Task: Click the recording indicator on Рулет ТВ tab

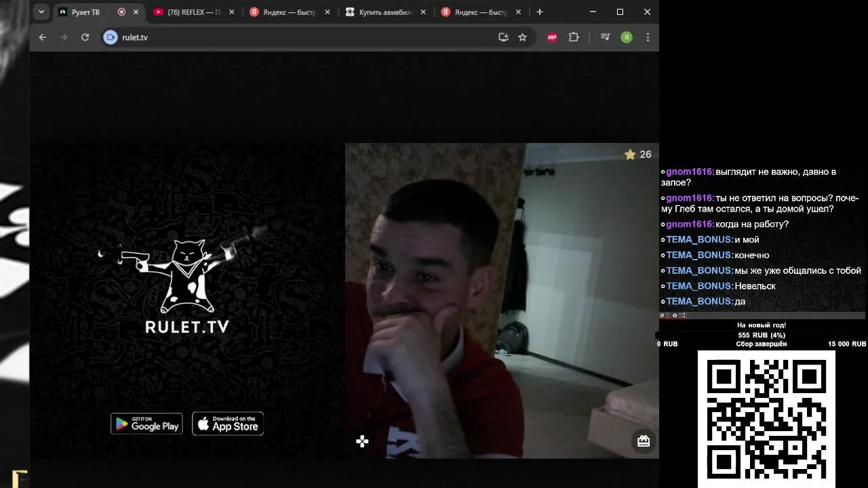Action: 121,12
